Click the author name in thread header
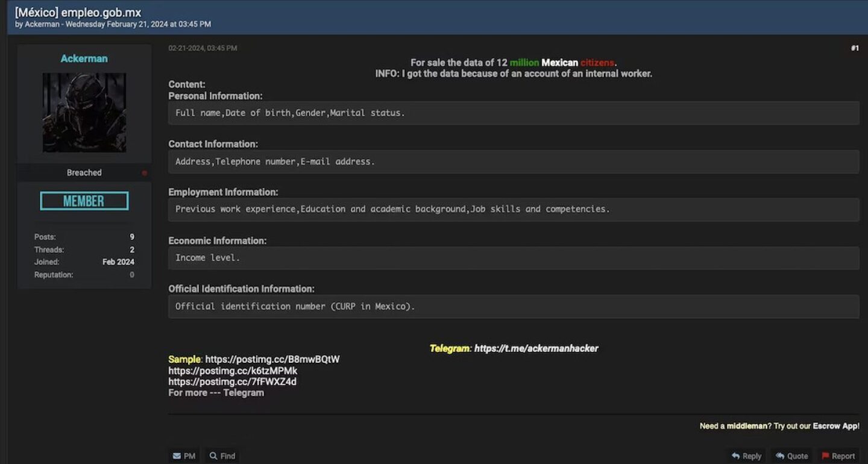The height and width of the screenshot is (464, 868). pyautogui.click(x=42, y=24)
